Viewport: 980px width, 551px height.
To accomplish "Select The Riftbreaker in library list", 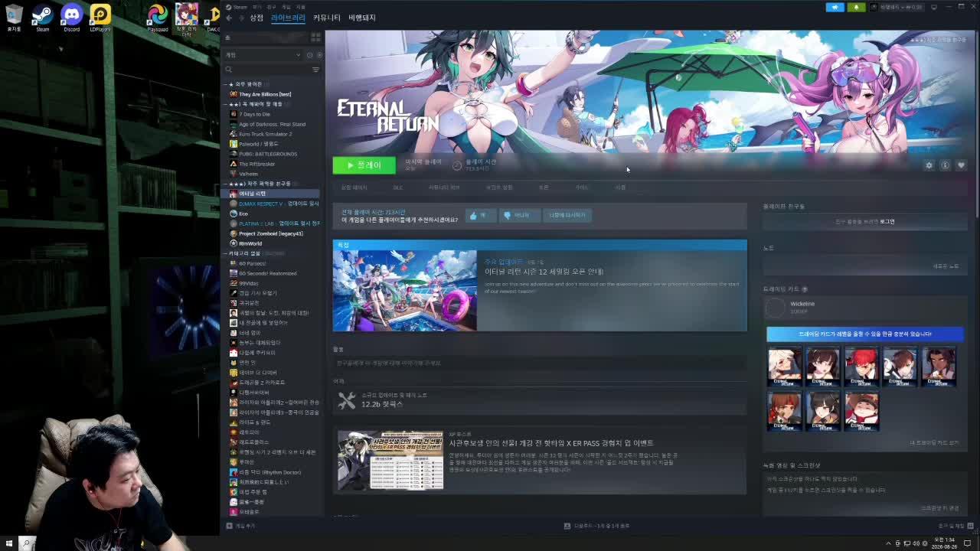I will 256,164.
